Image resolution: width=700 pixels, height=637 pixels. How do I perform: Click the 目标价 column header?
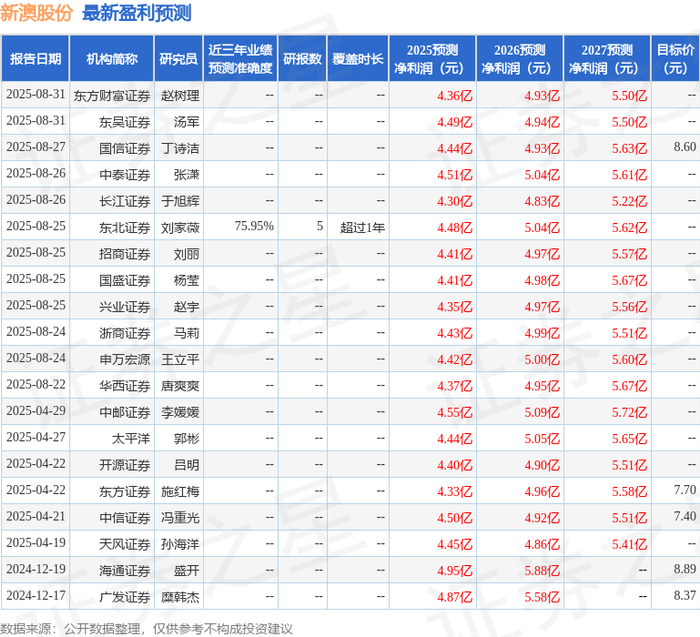coord(675,58)
